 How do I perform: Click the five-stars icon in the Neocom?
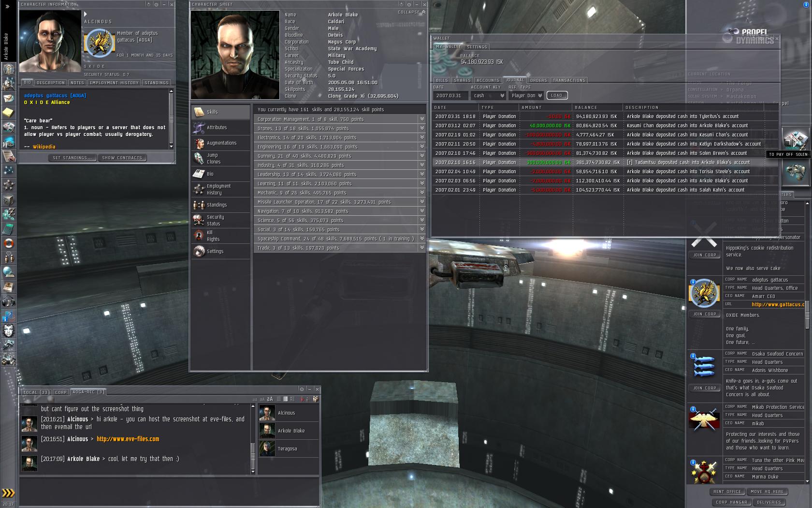[x=9, y=185]
